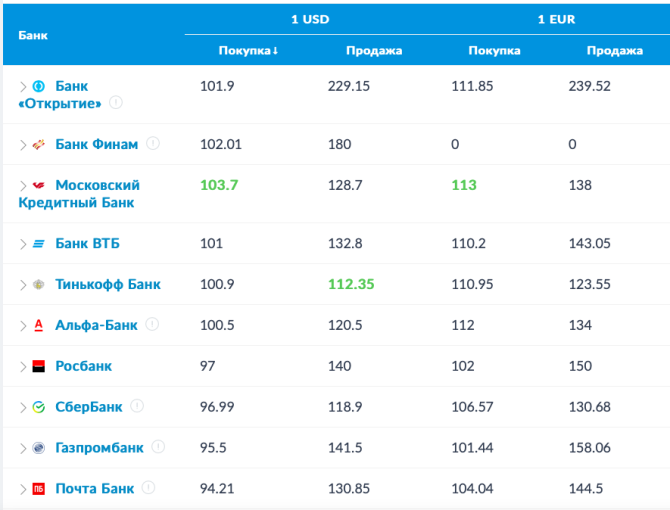Expand the Банк «Открытие» row chevron
The height and width of the screenshot is (510, 670).
click(23, 87)
